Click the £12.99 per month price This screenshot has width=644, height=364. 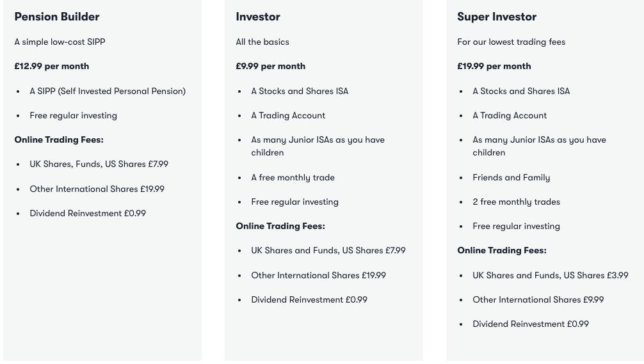point(52,66)
